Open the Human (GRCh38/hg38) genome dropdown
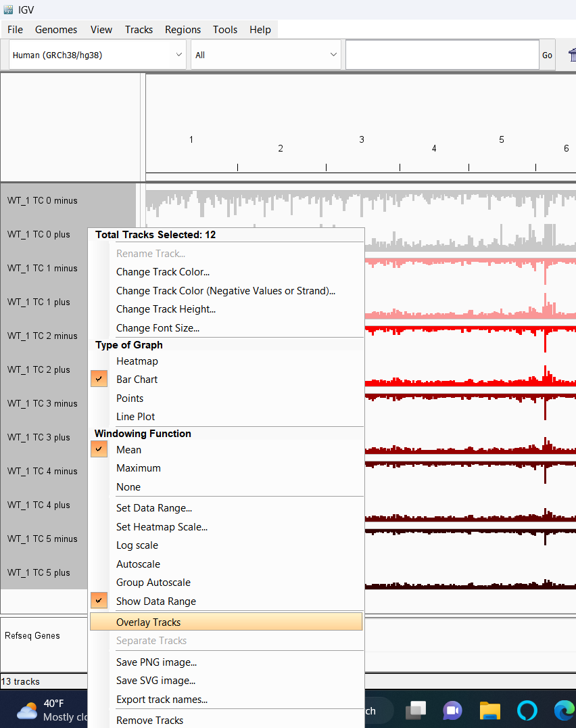This screenshot has height=728, width=576. [x=97, y=55]
